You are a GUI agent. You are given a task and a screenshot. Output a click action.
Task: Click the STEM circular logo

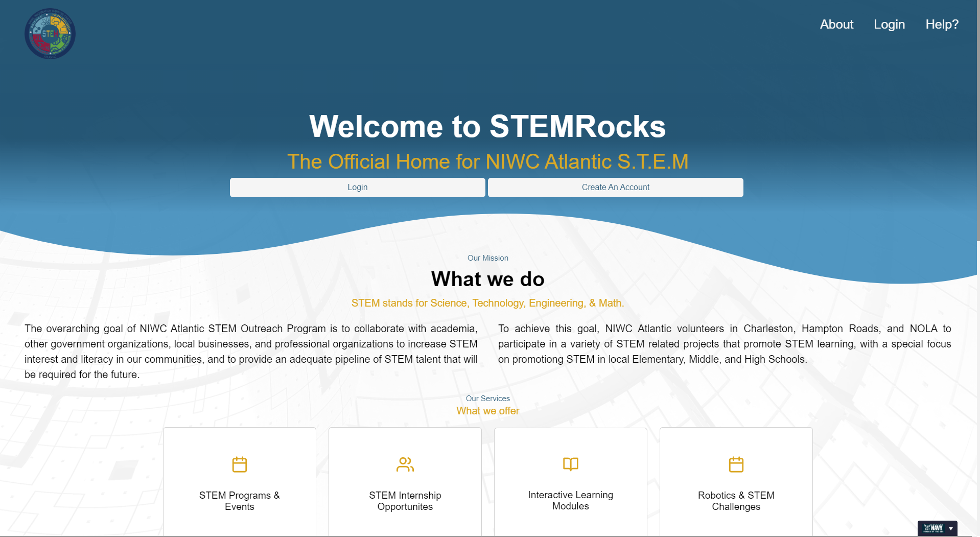coord(50,34)
